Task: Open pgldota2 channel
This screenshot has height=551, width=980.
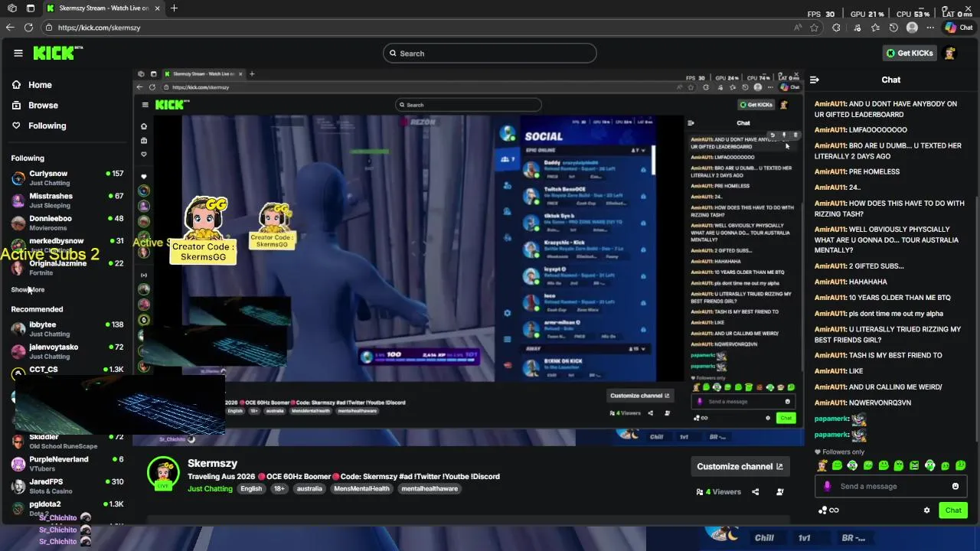Action: (x=67, y=508)
